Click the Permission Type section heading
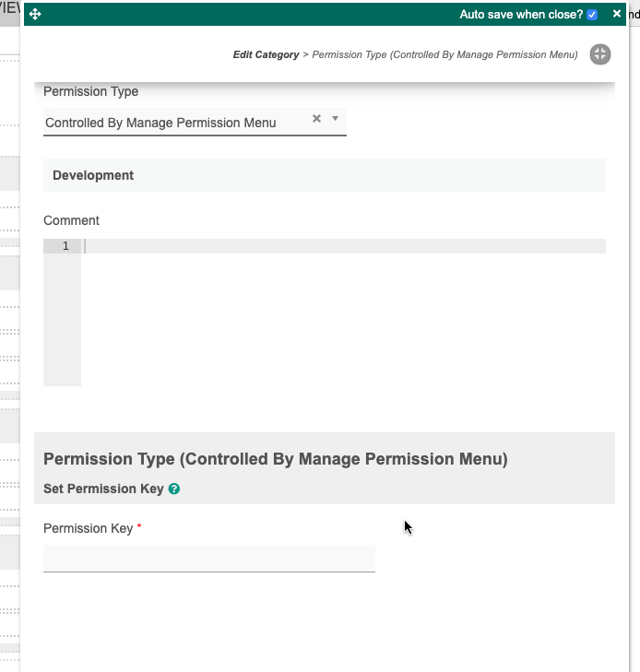This screenshot has width=640, height=672. coord(275,459)
